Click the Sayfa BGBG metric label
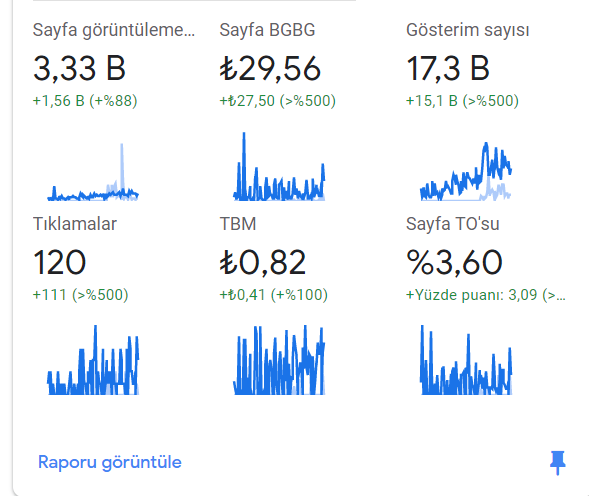The width and height of the screenshot is (589, 496). click(267, 30)
